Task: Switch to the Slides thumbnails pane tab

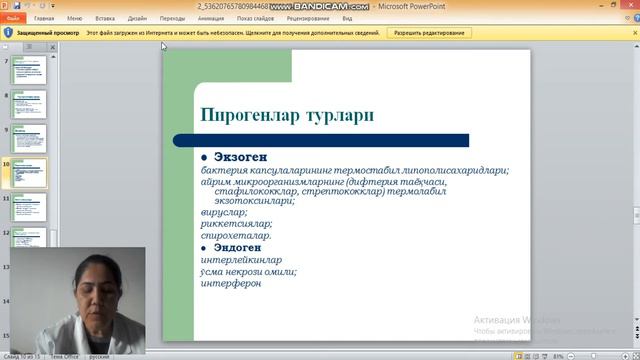Action: click(5, 47)
